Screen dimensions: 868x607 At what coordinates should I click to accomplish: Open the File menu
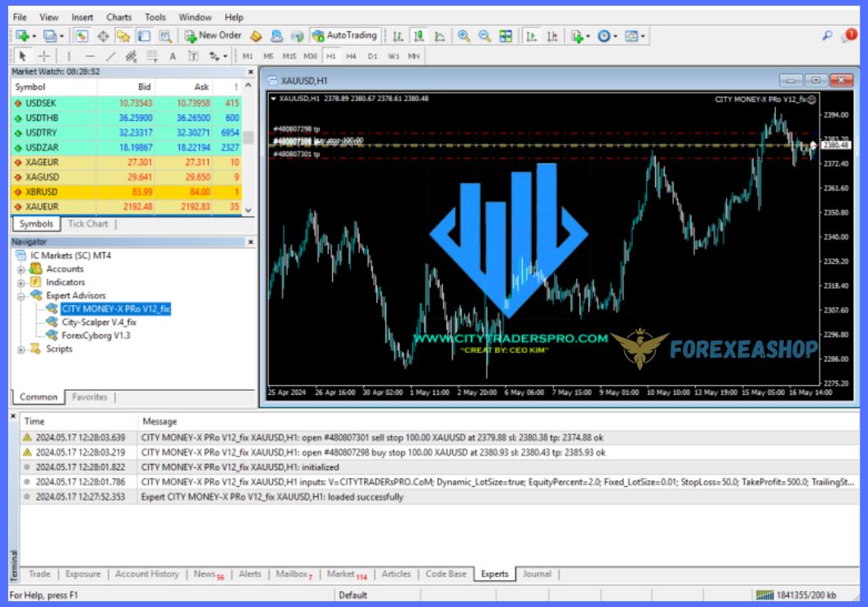point(20,17)
